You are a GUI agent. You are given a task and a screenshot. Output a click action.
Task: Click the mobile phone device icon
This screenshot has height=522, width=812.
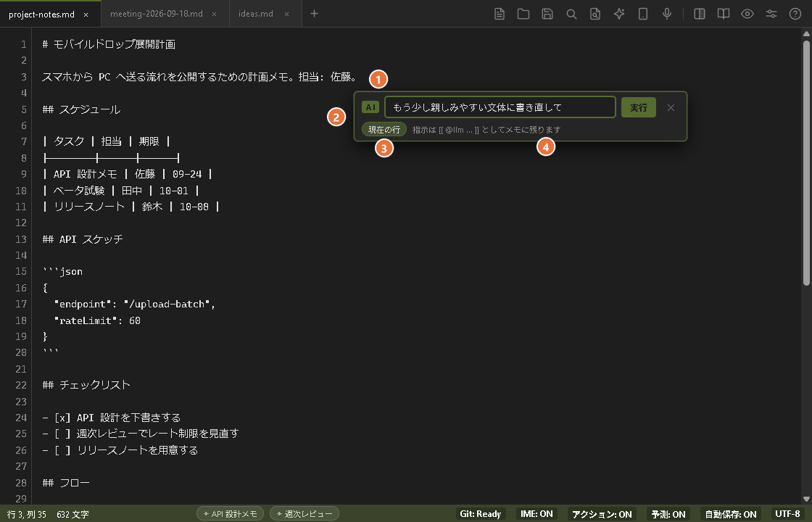click(x=642, y=14)
